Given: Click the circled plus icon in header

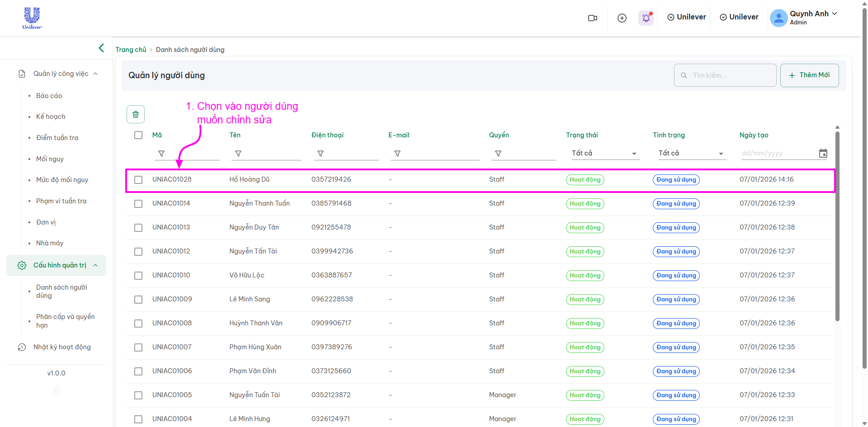Looking at the screenshot, I should point(622,18).
